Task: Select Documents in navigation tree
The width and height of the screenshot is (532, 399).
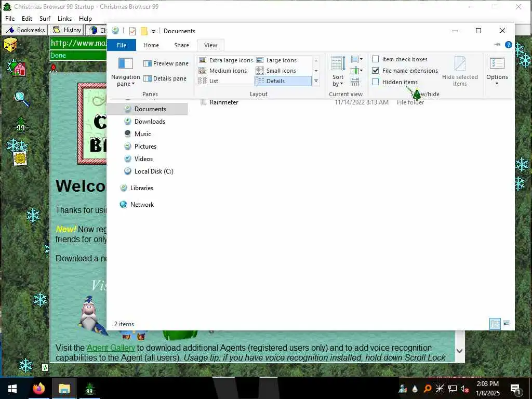Action: coord(147,109)
